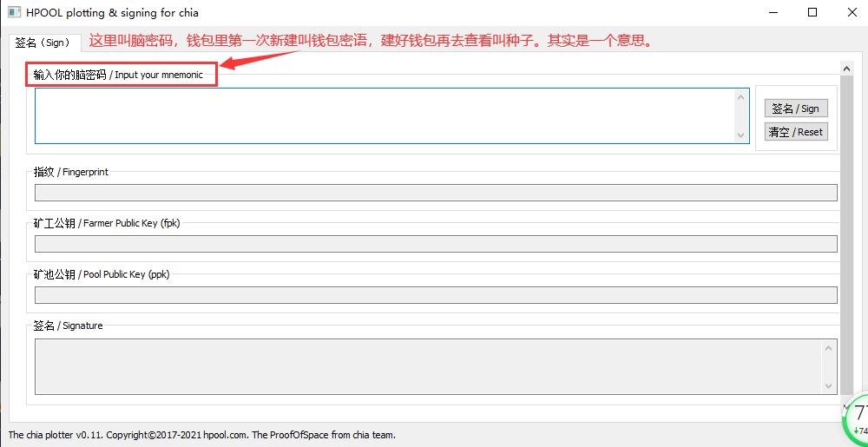Click the 指纹 / Fingerprint label
This screenshot has width=868, height=447.
[71, 172]
